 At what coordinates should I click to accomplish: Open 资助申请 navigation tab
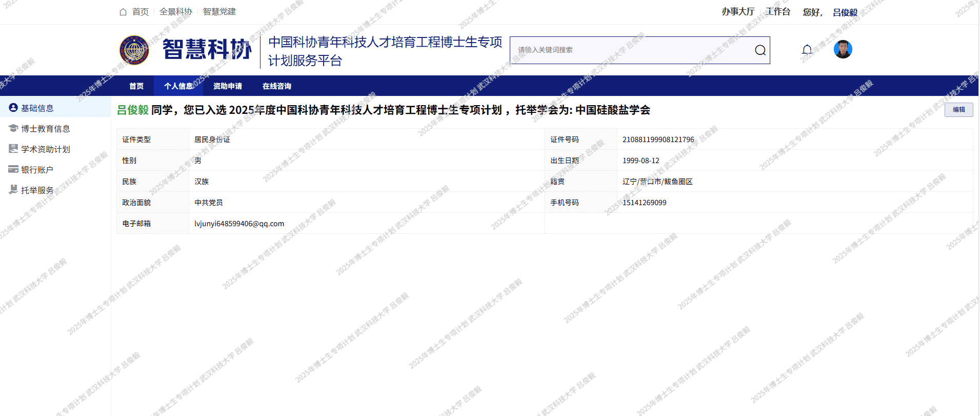point(227,86)
